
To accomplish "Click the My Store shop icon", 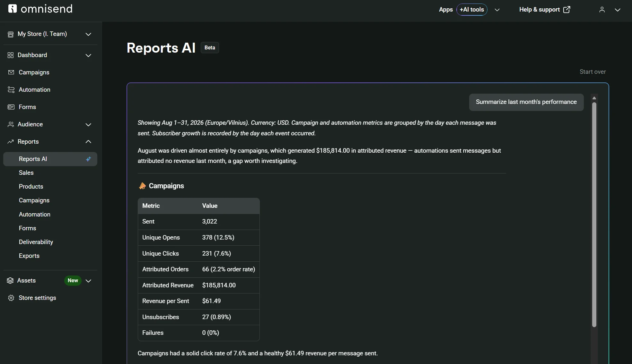I will 11,34.
